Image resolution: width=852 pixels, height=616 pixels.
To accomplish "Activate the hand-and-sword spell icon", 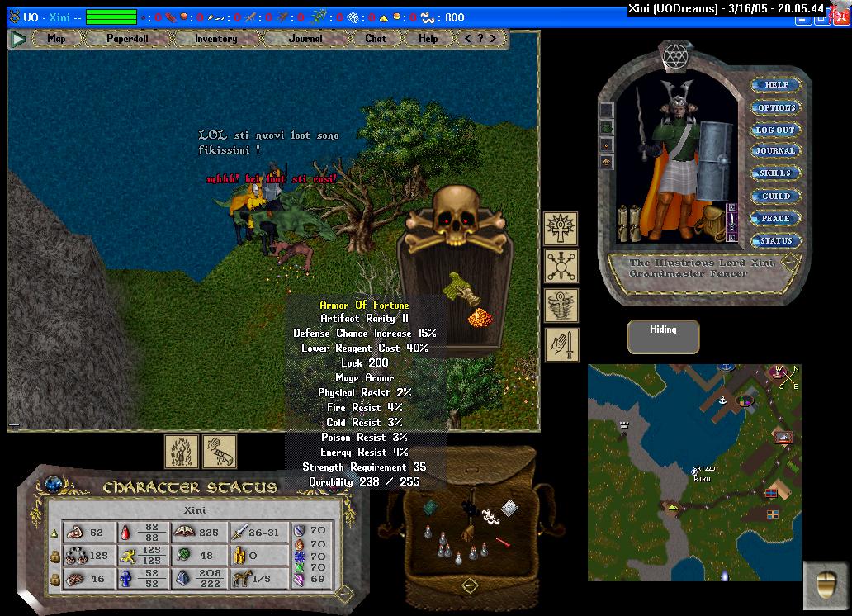I will [561, 344].
